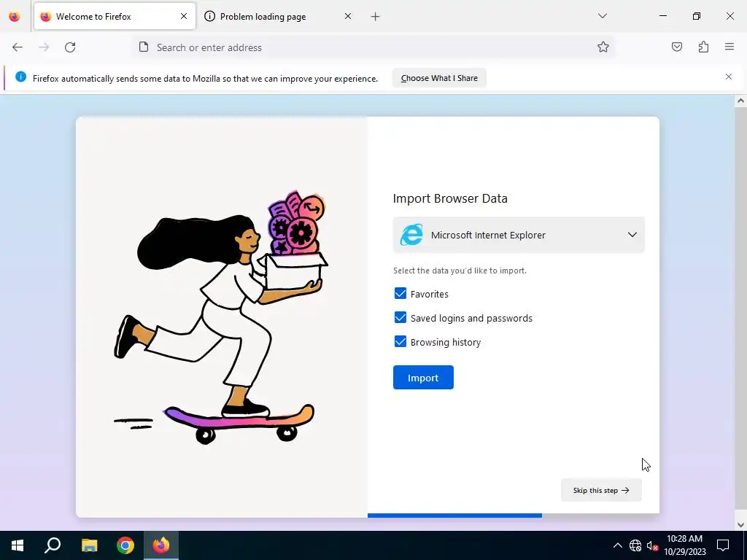Dismiss the data sharing notification bar

coord(729,77)
